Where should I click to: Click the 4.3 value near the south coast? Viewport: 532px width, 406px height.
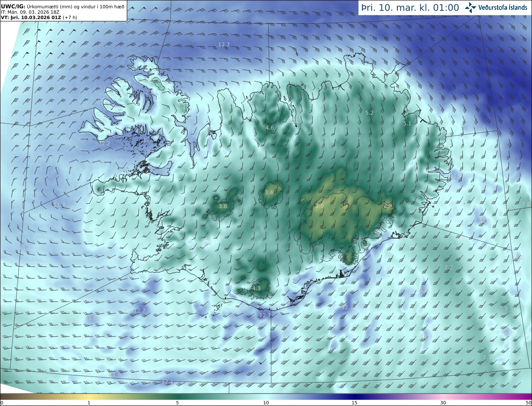tap(256, 288)
